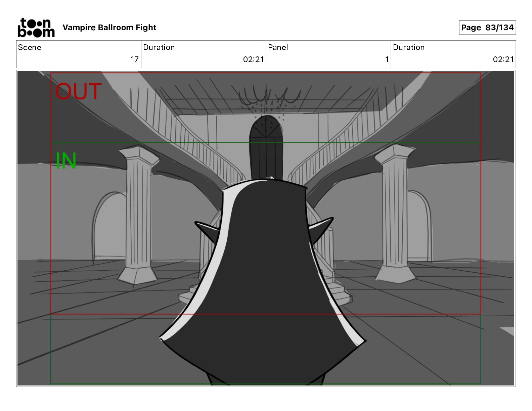Click the storyboard panel's caped vampire figure
The height and width of the screenshot is (411, 532).
pos(263,282)
